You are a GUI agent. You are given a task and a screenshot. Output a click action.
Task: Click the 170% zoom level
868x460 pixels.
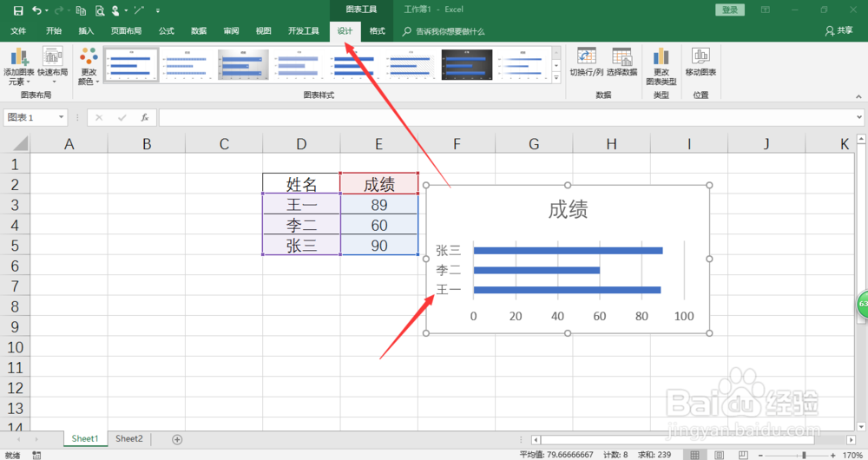coord(853,455)
